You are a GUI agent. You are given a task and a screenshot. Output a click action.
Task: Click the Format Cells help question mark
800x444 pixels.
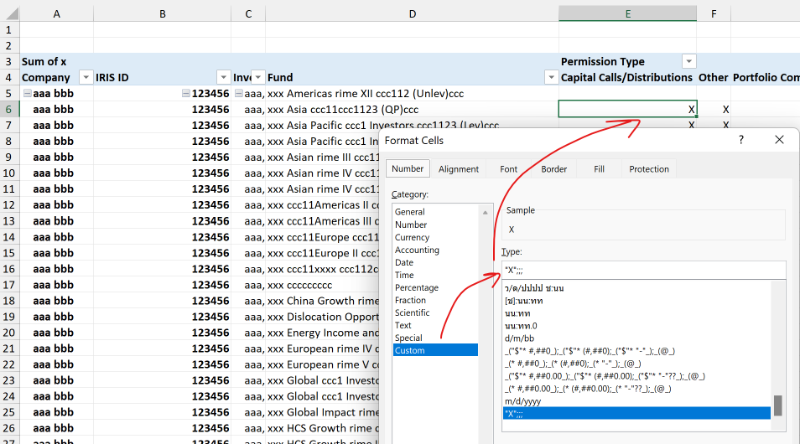tap(741, 141)
